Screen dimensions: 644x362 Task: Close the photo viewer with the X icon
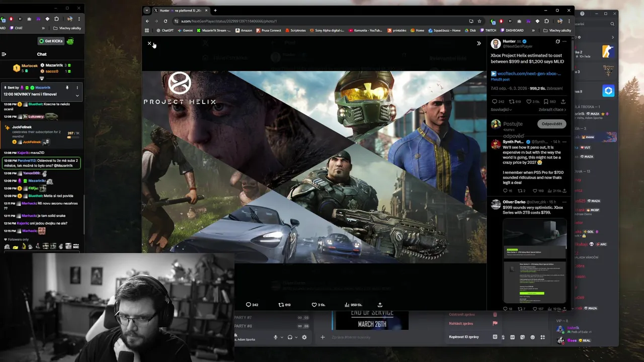click(149, 44)
